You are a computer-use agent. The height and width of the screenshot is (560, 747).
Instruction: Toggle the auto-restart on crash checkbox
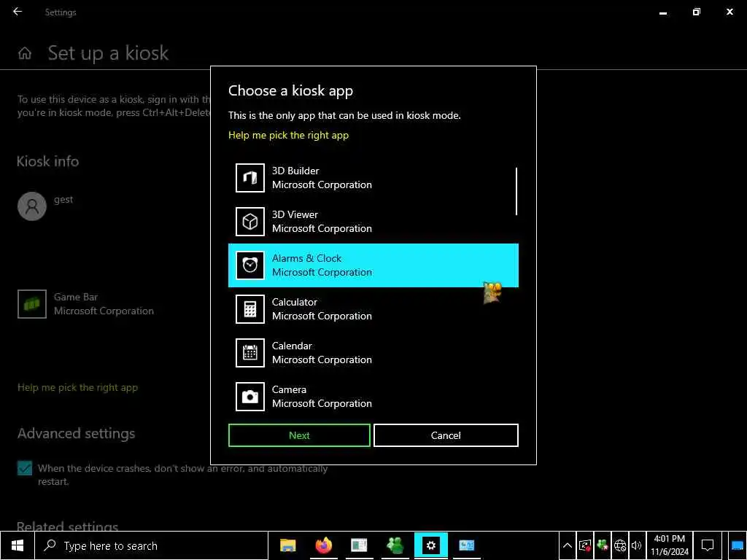point(25,468)
